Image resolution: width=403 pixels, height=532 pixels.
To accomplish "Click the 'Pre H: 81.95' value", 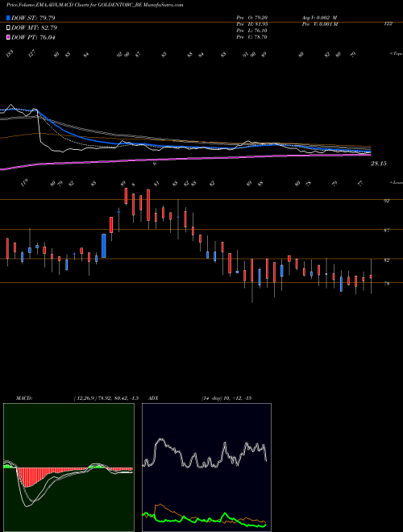I will pyautogui.click(x=251, y=24).
